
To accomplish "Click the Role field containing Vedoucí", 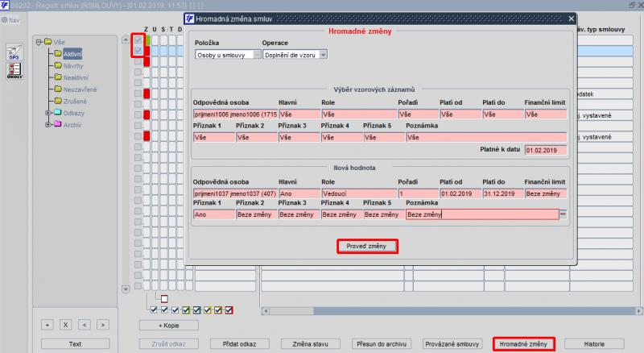I will (x=359, y=193).
